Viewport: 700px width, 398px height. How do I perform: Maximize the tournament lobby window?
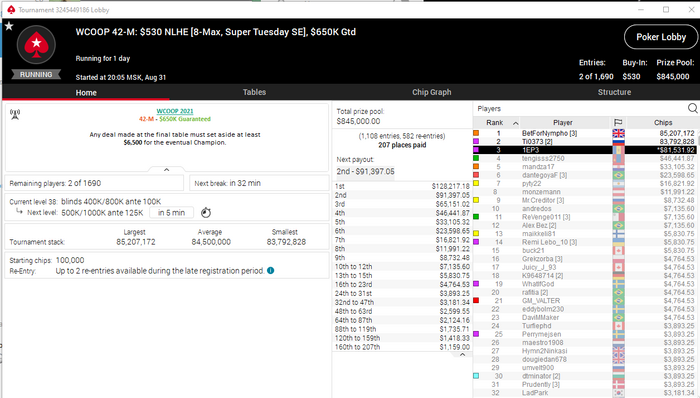[x=666, y=9]
